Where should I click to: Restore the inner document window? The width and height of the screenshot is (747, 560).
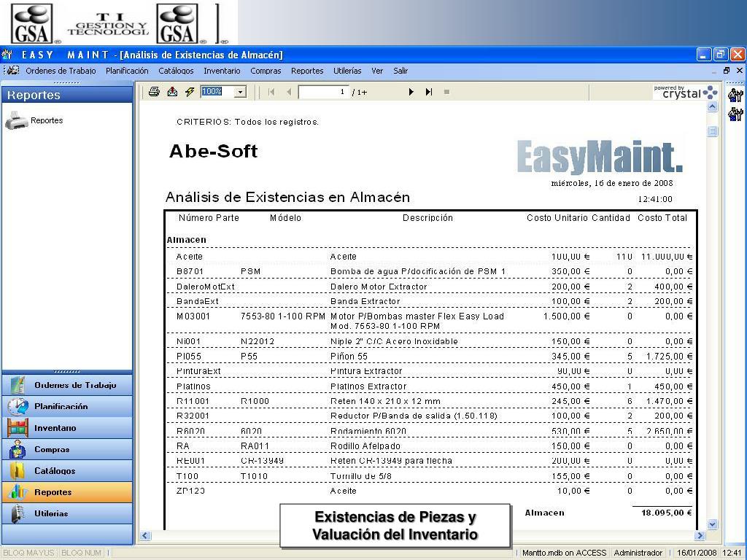pyautogui.click(x=727, y=71)
